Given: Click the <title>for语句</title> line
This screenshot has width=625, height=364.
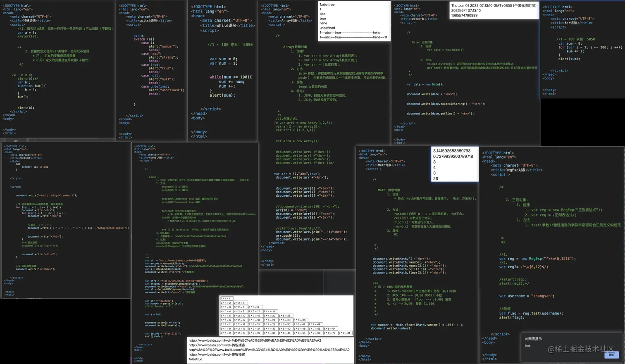Looking at the screenshot, I should pos(571,23).
